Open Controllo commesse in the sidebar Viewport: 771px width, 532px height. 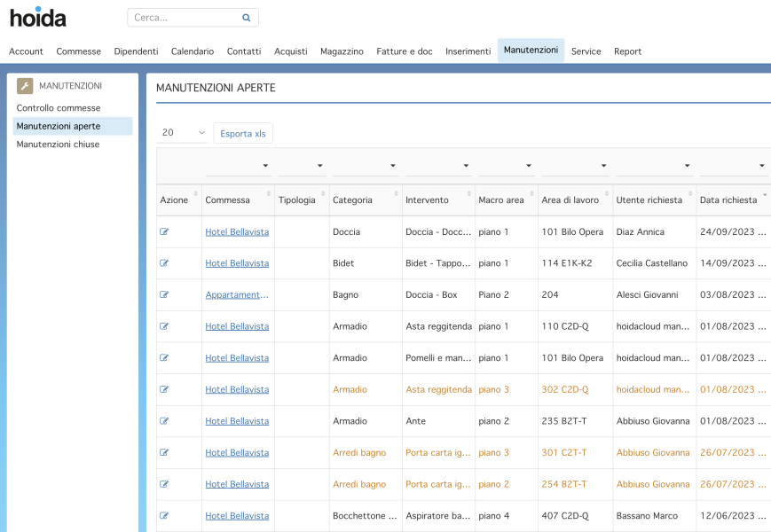point(59,107)
